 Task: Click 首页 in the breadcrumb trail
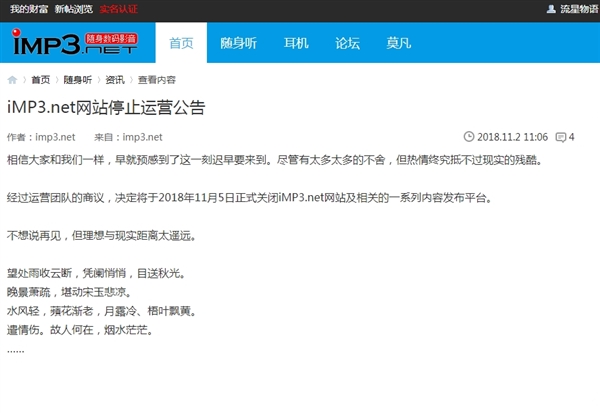click(41, 80)
